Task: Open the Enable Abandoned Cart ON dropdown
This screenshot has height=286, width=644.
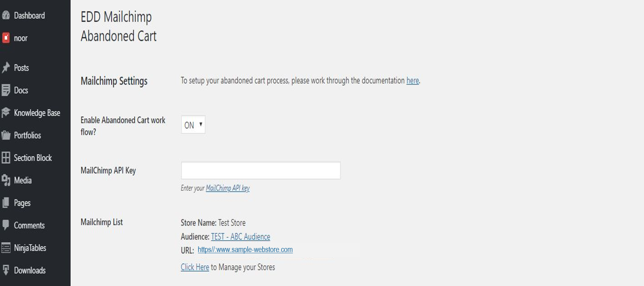Action: [193, 125]
